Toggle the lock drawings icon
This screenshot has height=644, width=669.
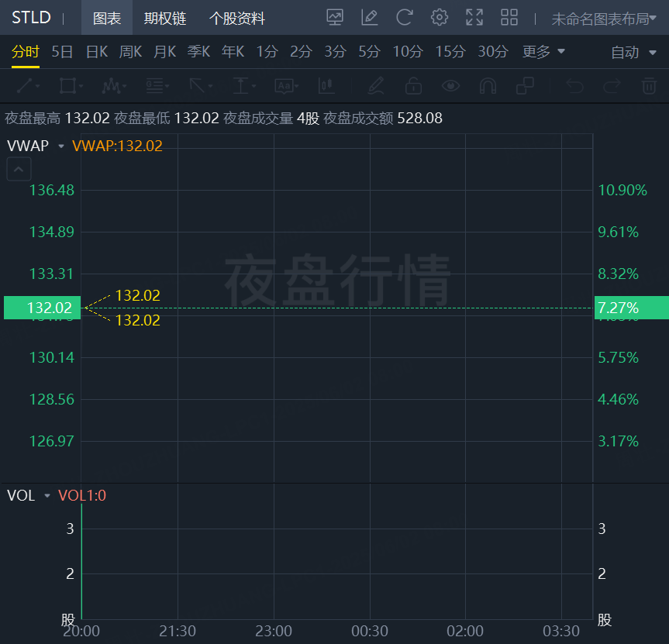pos(413,86)
